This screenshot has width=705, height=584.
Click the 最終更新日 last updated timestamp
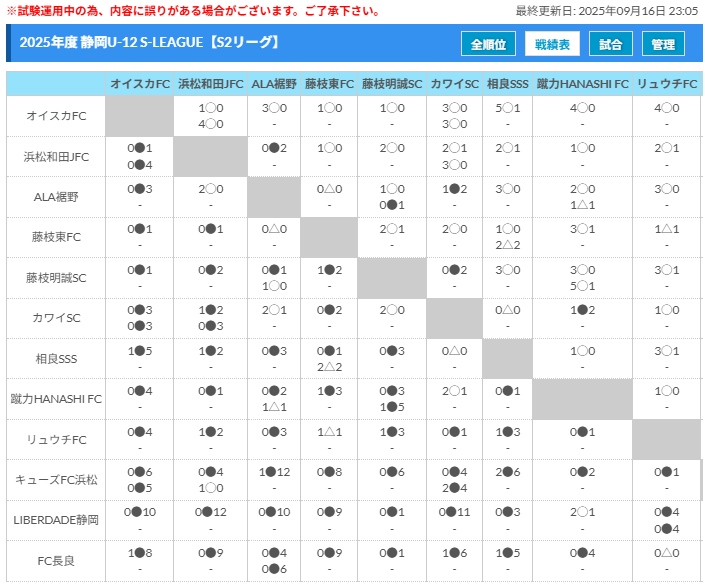(x=607, y=11)
